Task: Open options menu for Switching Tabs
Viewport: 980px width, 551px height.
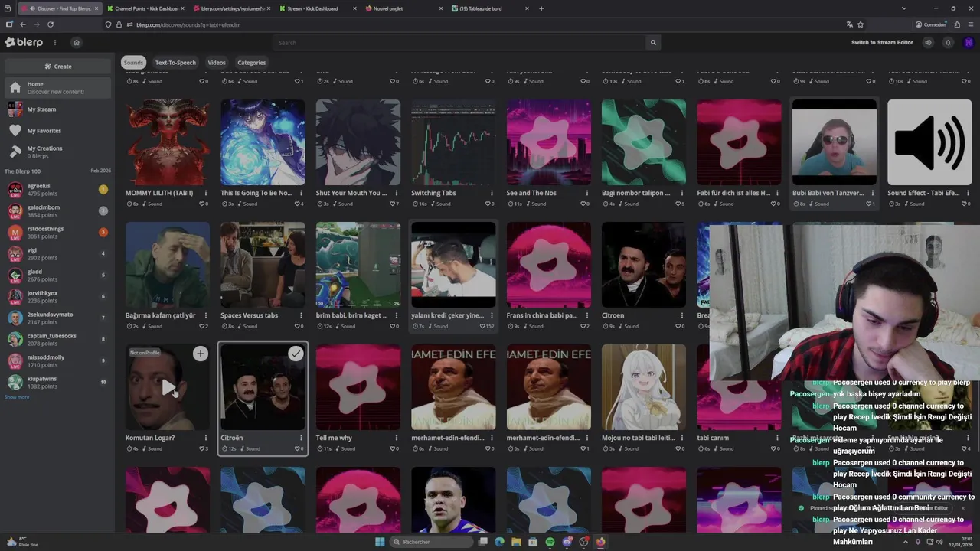Action: pos(492,193)
